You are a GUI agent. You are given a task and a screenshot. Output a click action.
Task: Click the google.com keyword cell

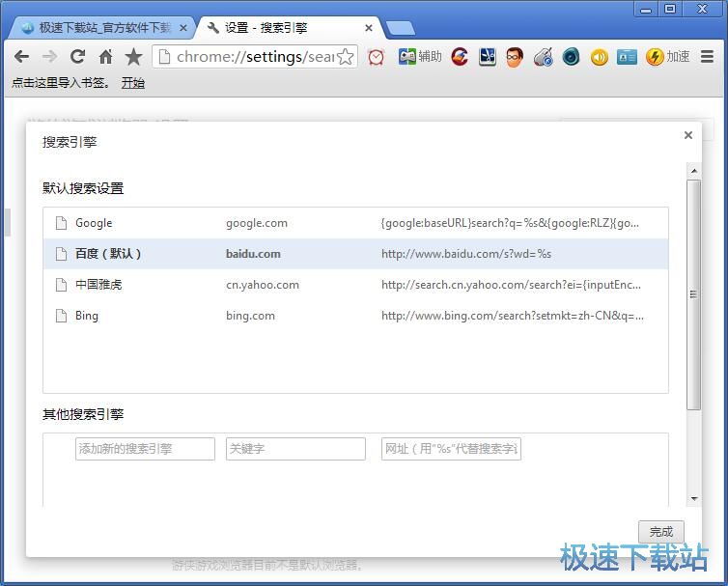(x=257, y=223)
